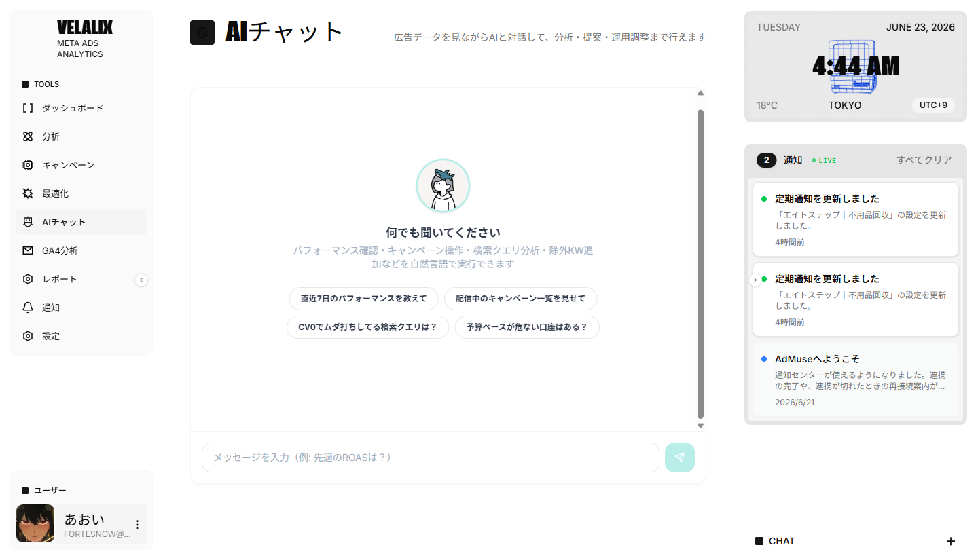Click the VELALIX logo text
The height and width of the screenshot is (560, 978).
85,27
